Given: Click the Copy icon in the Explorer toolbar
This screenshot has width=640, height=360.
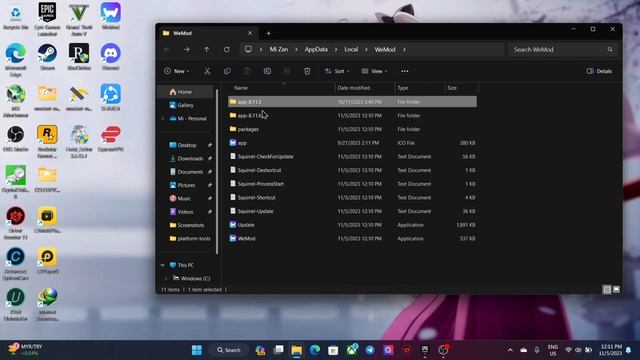Looking at the screenshot, I should (x=227, y=71).
